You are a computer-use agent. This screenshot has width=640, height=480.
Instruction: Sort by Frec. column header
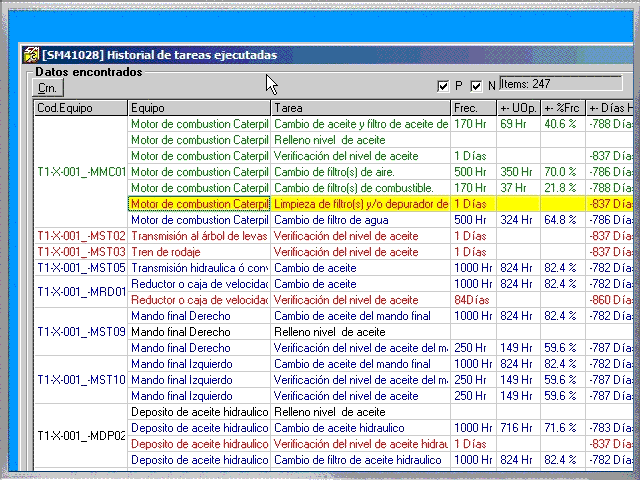[473, 108]
